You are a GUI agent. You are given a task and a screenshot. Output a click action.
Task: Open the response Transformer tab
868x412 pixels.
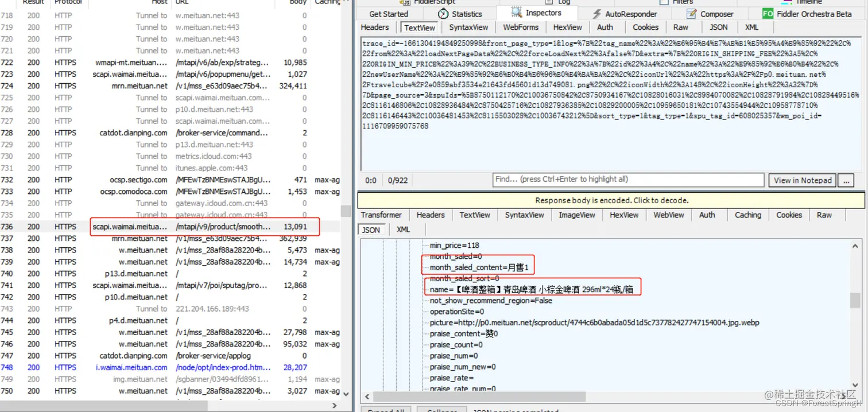pyautogui.click(x=381, y=215)
